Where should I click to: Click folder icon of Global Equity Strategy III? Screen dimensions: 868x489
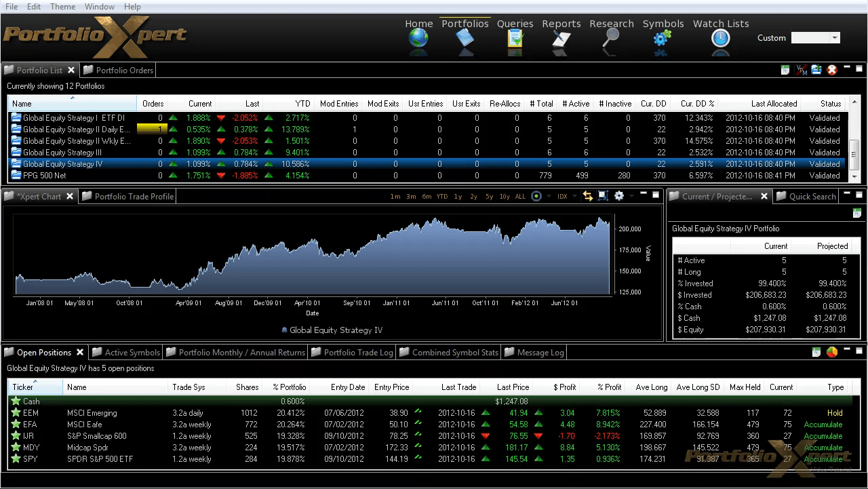click(x=16, y=152)
